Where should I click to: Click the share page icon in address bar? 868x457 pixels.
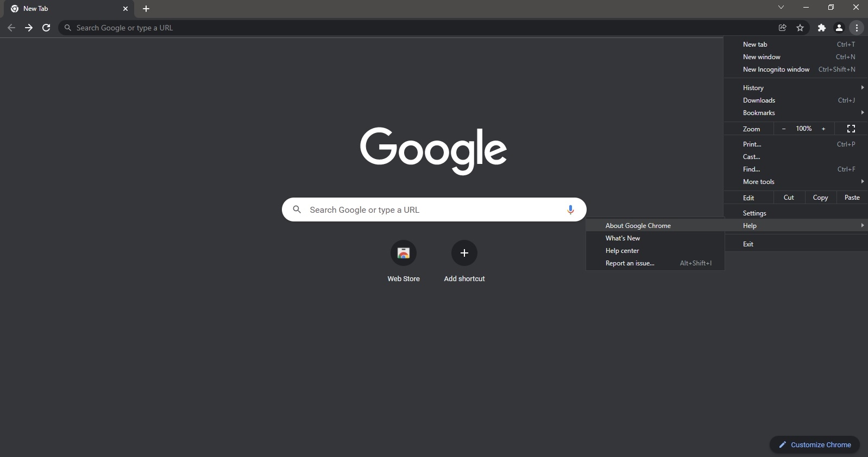(783, 28)
